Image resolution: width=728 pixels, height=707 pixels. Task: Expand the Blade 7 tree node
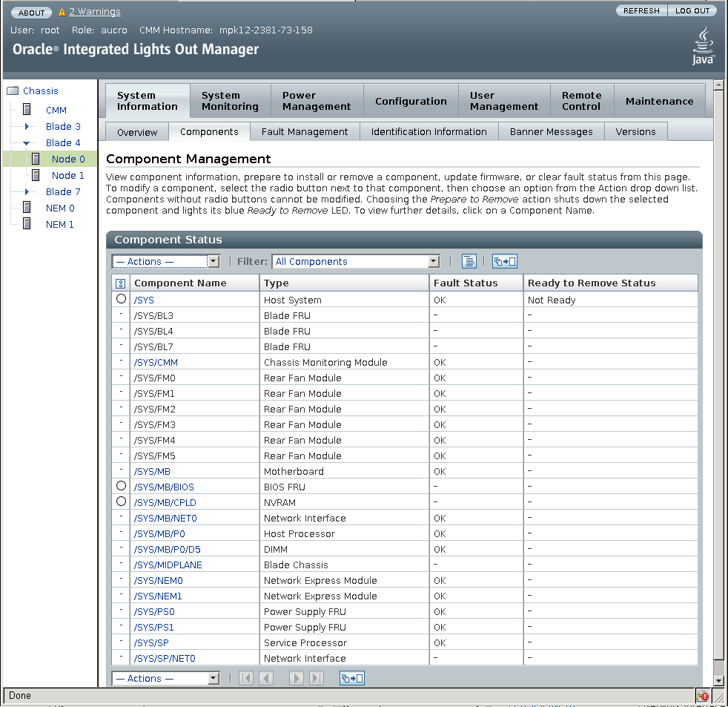pyautogui.click(x=27, y=191)
